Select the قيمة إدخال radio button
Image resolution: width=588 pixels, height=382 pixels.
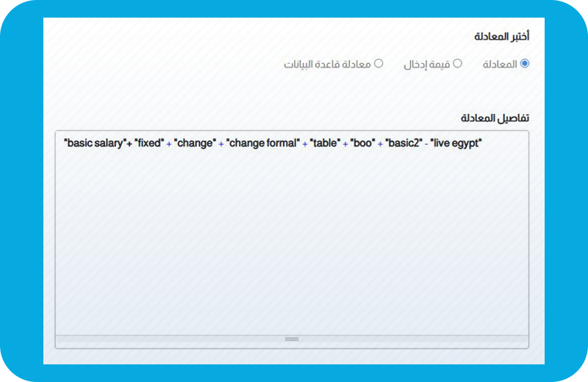click(457, 64)
